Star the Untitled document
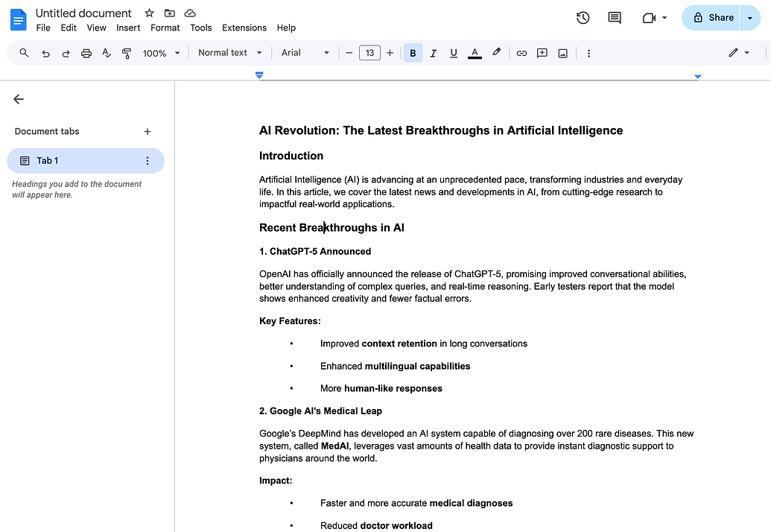This screenshot has width=771, height=532. (x=148, y=13)
